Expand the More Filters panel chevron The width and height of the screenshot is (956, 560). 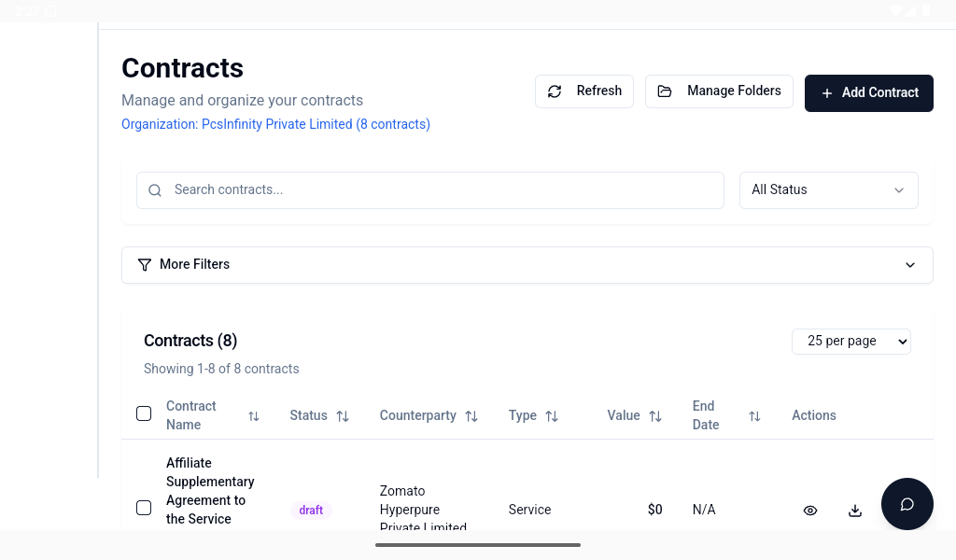[x=910, y=265]
